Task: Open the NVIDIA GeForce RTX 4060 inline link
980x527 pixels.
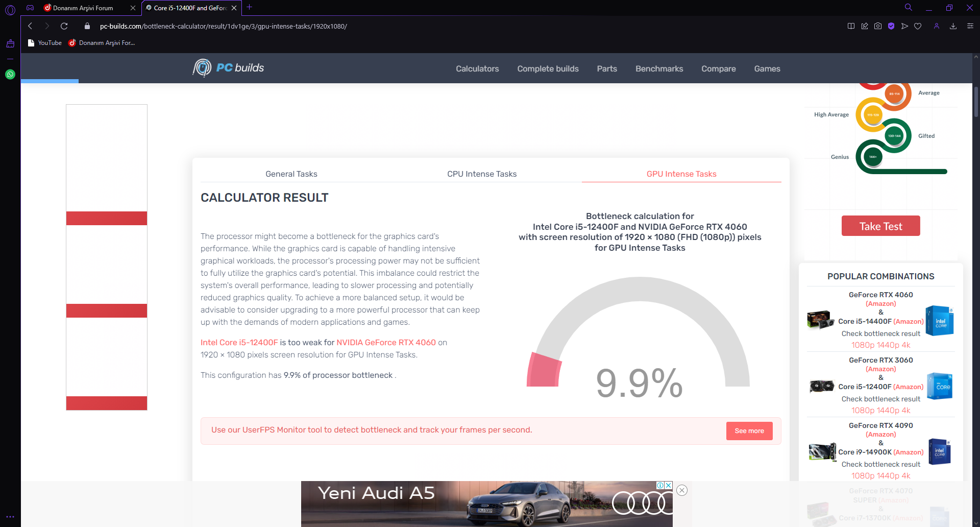Action: pyautogui.click(x=386, y=343)
